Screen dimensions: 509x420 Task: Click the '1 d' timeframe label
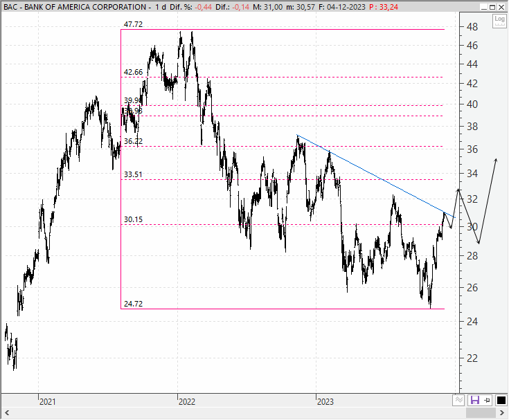point(161,7)
